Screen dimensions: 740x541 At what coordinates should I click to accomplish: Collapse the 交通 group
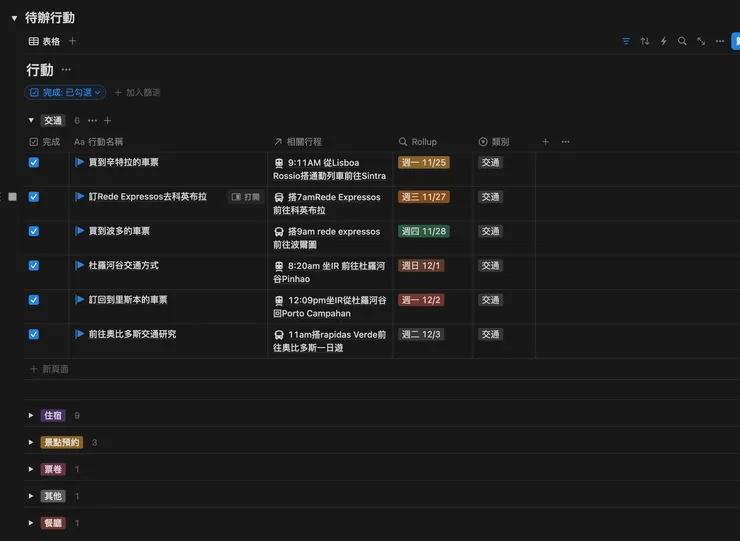[31, 120]
